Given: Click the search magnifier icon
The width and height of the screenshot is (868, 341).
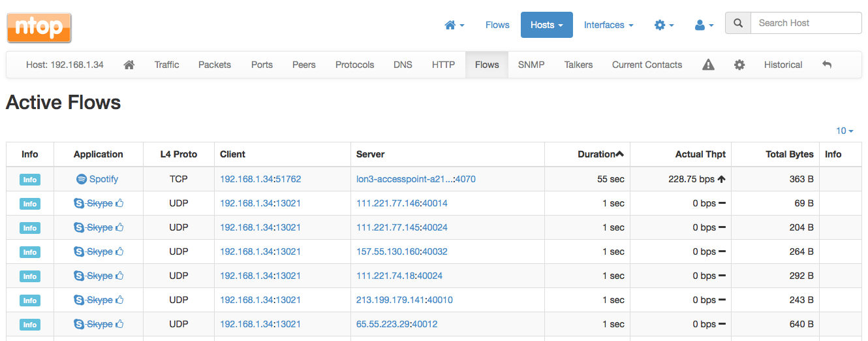Looking at the screenshot, I should pos(738,23).
